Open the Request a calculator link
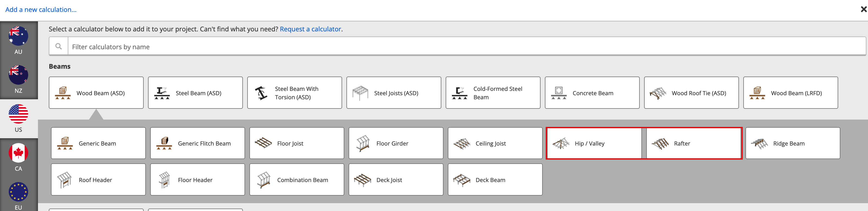This screenshot has width=868, height=211. [x=310, y=29]
